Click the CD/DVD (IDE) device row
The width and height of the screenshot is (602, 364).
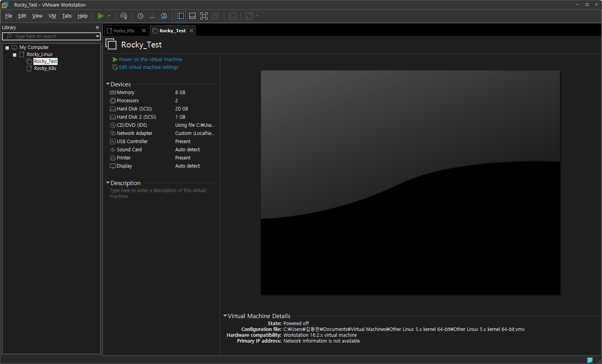(x=162, y=125)
